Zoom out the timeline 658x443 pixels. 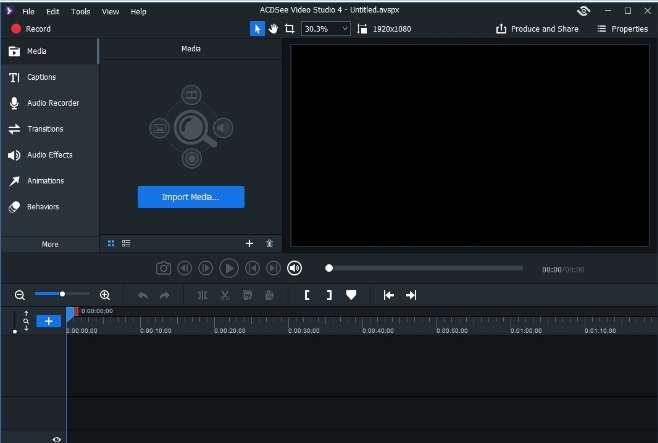click(20, 295)
